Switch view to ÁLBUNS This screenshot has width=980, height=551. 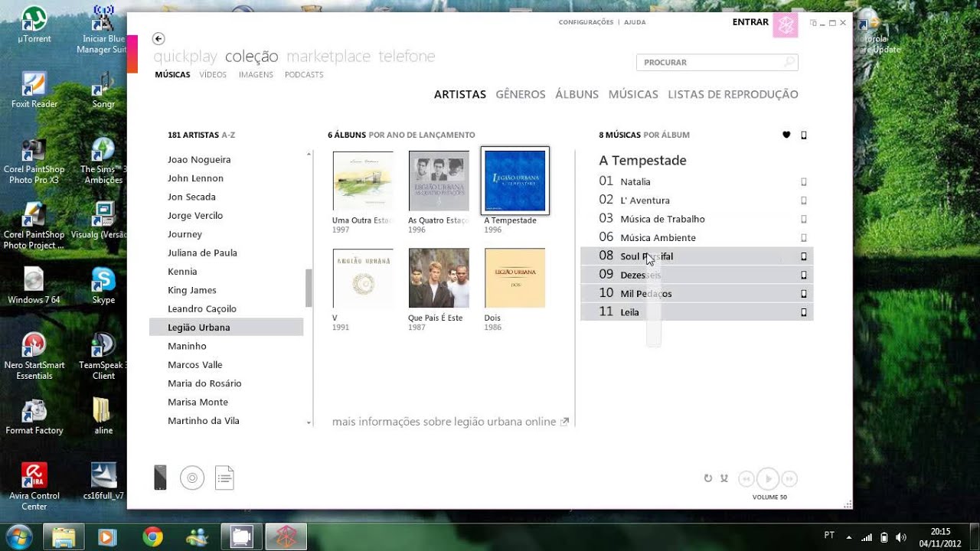[x=577, y=94]
